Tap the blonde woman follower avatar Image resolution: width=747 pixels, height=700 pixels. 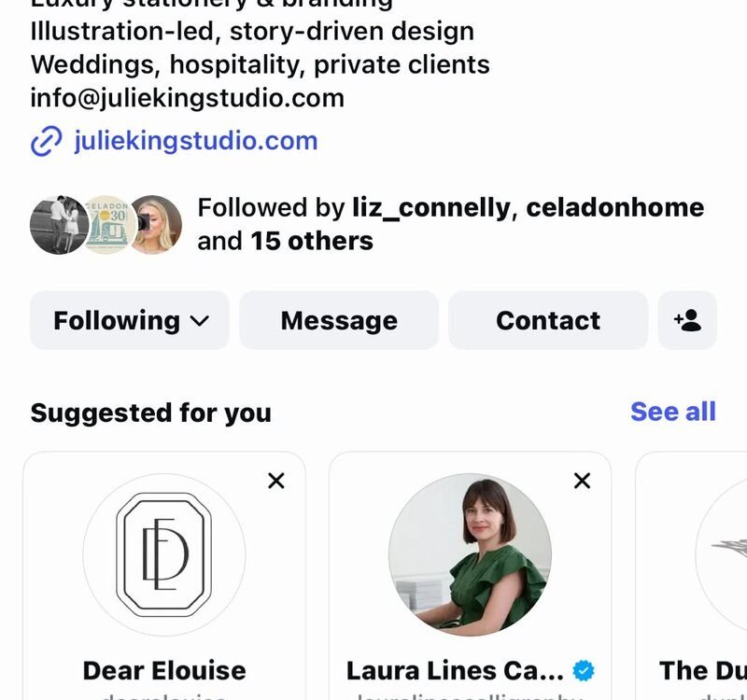click(x=156, y=225)
